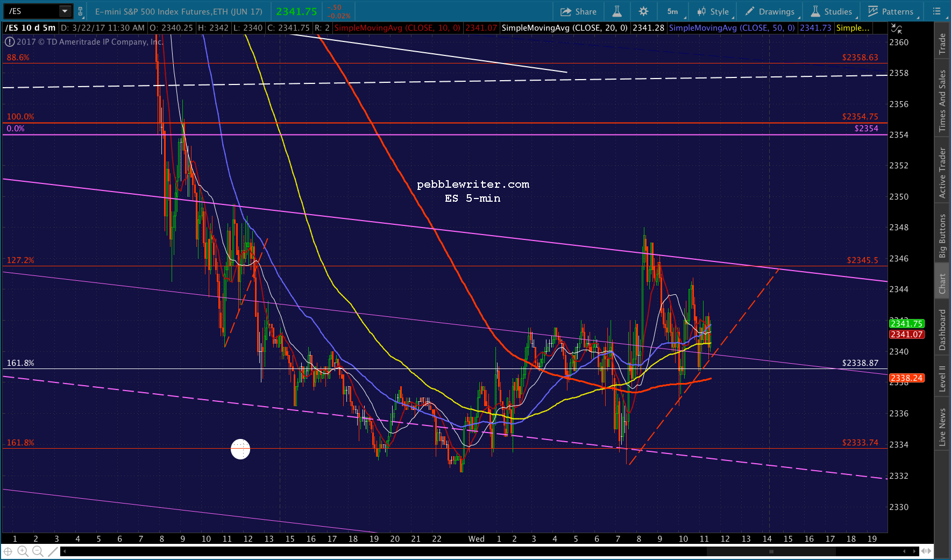Click the horizontal scrollbar right arrow
This screenshot has width=951, height=560.
click(914, 551)
